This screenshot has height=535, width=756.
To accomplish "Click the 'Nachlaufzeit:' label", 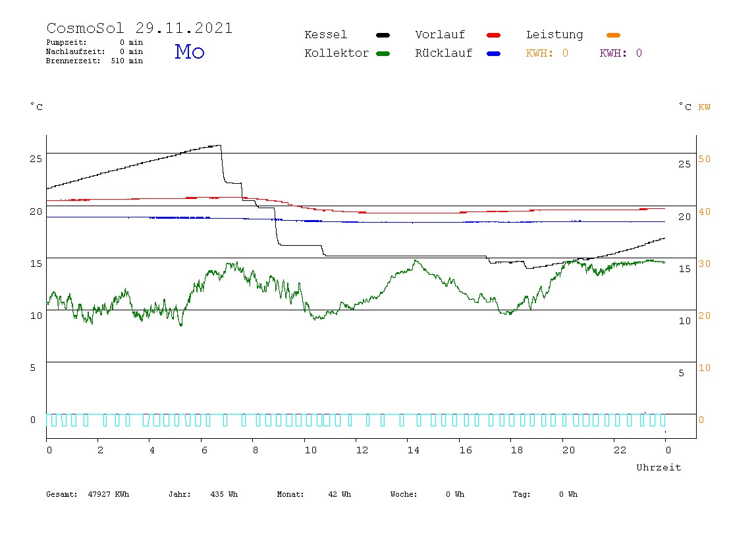I will tap(76, 51).
